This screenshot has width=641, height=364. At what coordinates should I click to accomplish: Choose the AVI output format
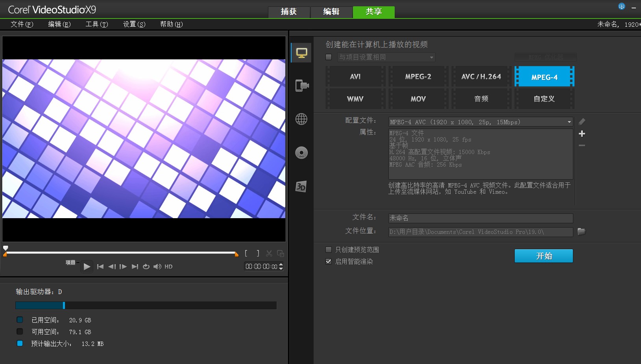coord(355,76)
